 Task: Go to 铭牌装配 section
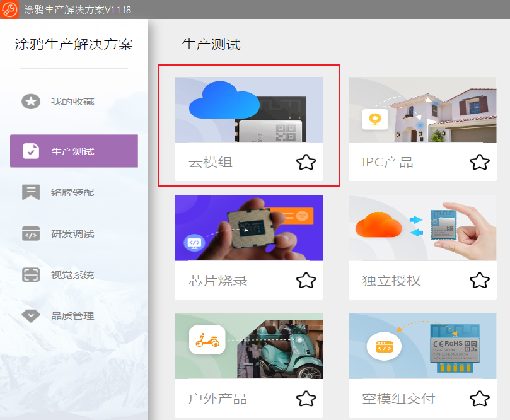74,192
